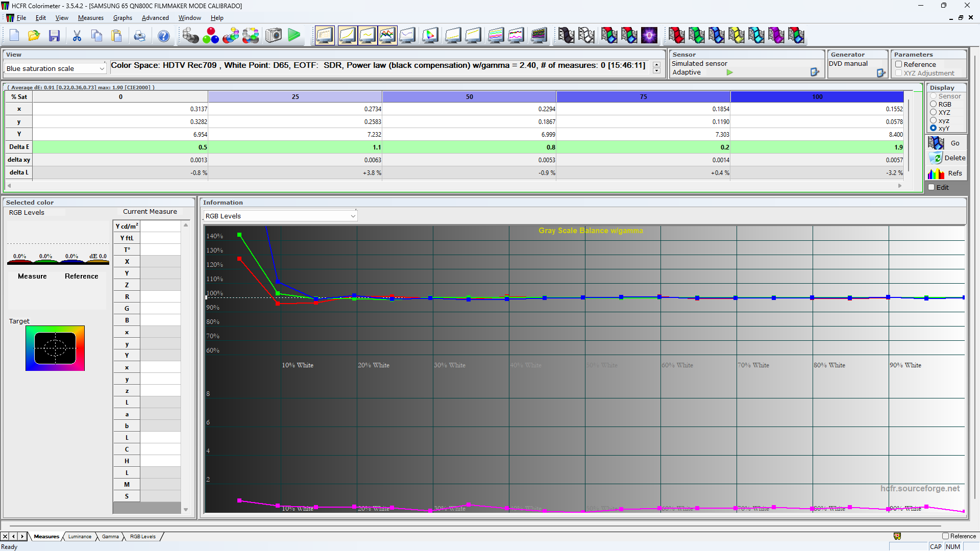Open the snapshot camera tool
Image resolution: width=980 pixels, height=551 pixels.
(x=273, y=35)
